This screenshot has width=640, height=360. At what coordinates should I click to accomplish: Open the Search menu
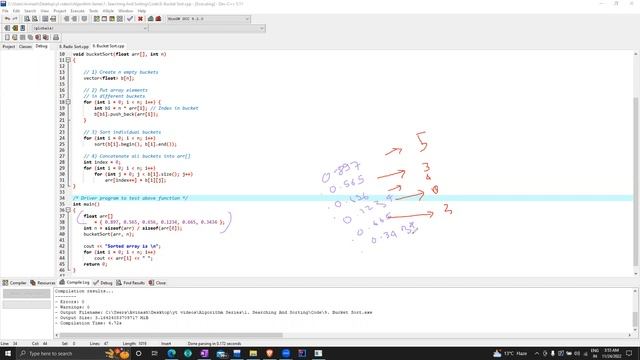point(30,11)
